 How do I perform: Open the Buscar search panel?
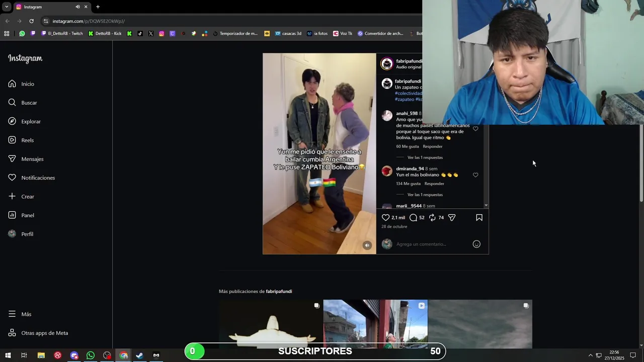(x=23, y=103)
